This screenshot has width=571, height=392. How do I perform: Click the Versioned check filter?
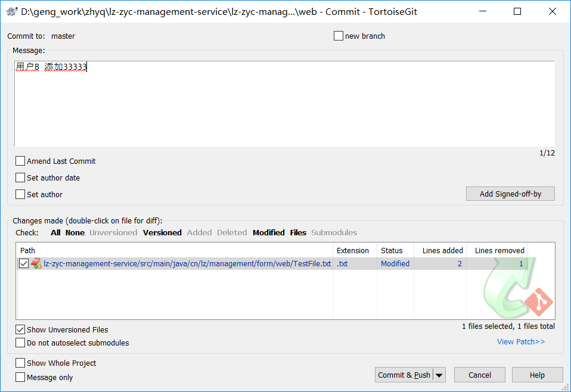162,232
